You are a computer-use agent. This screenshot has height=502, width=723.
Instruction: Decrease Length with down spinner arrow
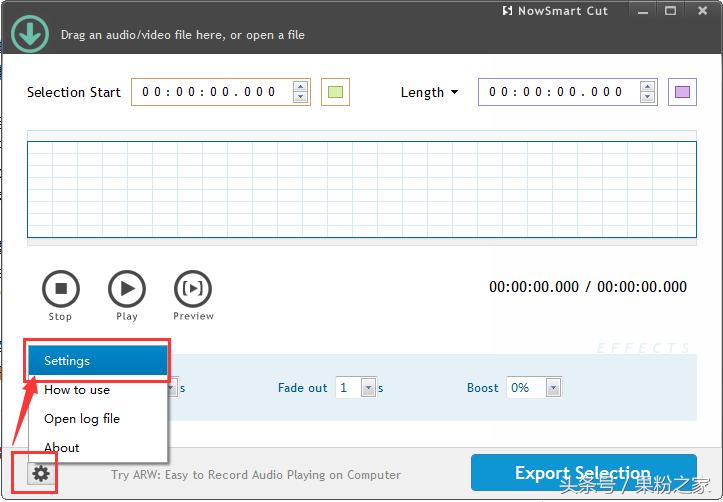647,97
